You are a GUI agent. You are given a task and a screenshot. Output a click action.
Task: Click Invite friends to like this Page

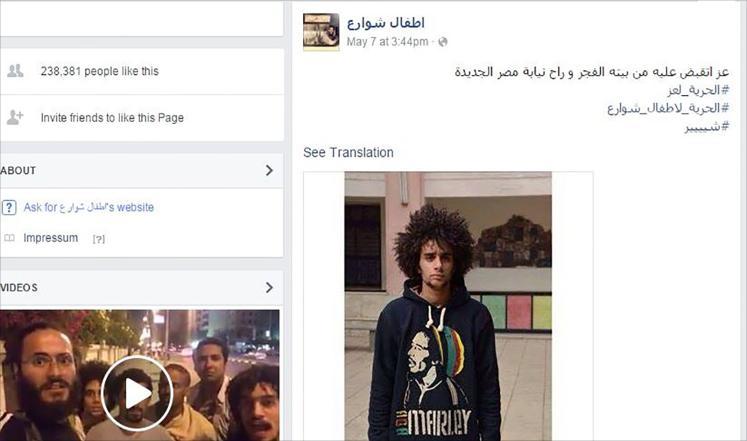pyautogui.click(x=112, y=118)
